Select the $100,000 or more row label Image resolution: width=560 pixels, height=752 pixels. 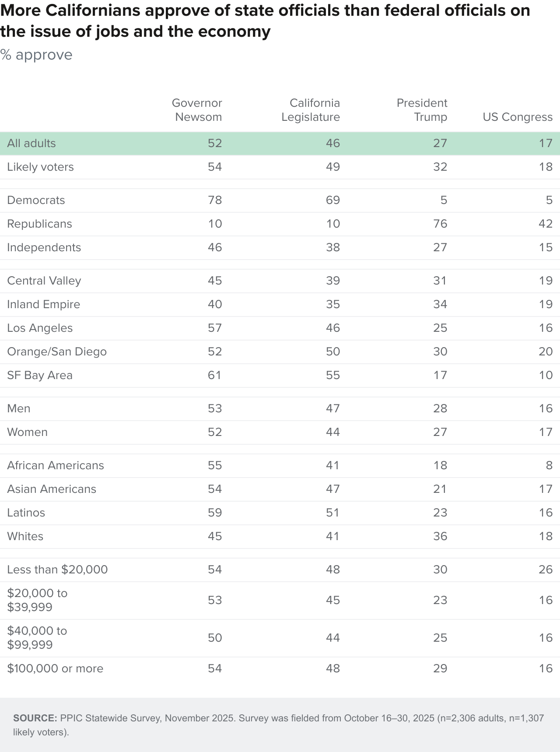click(x=55, y=668)
